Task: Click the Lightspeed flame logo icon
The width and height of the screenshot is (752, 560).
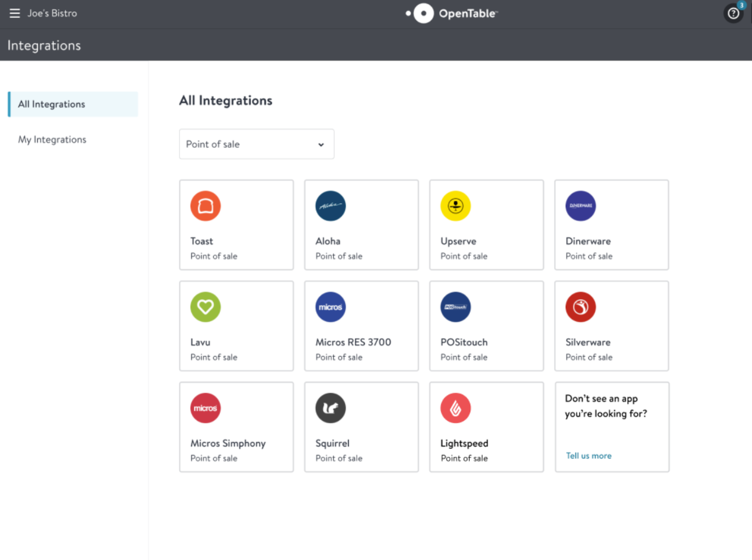Action: (x=456, y=408)
